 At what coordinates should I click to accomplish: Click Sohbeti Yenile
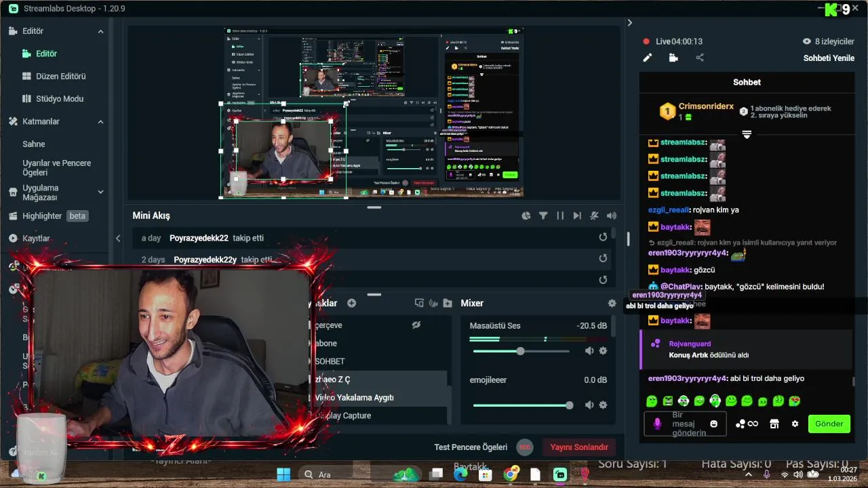[829, 58]
